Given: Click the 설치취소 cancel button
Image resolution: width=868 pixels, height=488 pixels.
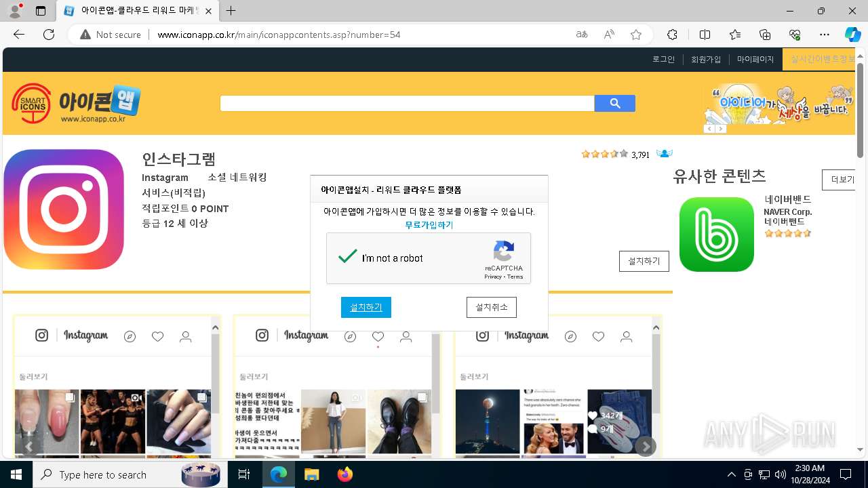Looking at the screenshot, I should (x=492, y=307).
